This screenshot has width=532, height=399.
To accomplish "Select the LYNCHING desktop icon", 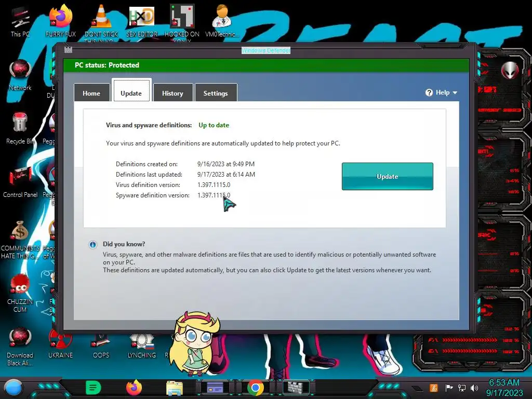I will point(142,346).
